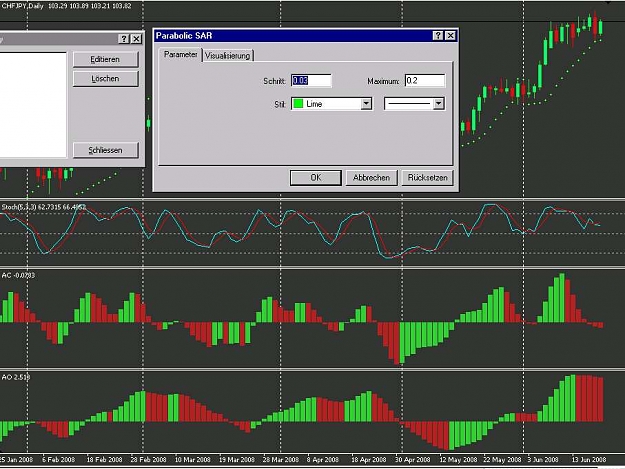Click the 28 Feb 2008 date label
Screen dimensions: 625x469
pos(148,459)
